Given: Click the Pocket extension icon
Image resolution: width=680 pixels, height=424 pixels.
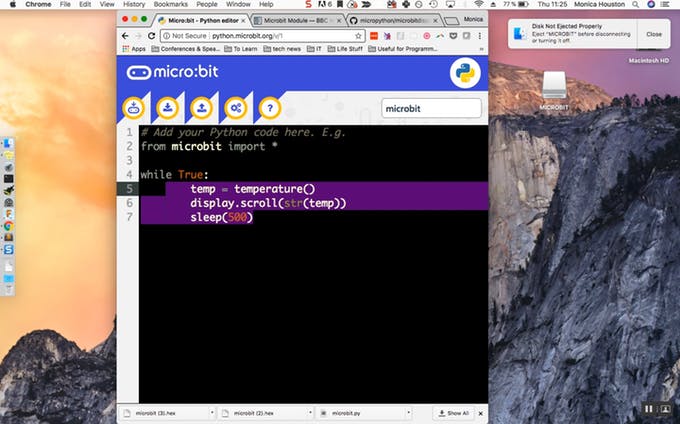Looking at the screenshot, I should 453,36.
